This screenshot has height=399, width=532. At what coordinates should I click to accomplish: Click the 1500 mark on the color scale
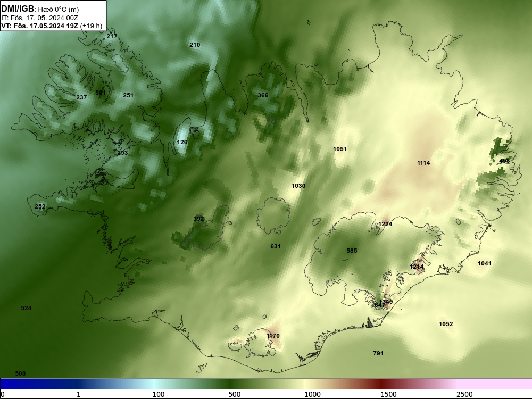pos(388,394)
